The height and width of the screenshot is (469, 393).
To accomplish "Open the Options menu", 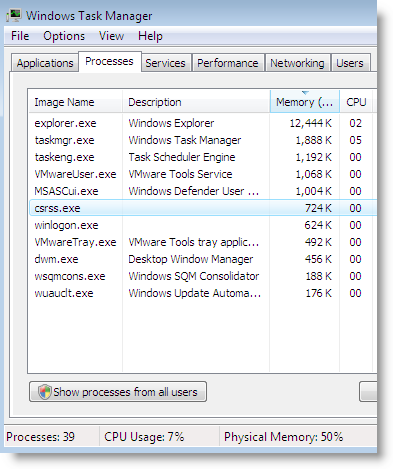I will pyautogui.click(x=64, y=36).
